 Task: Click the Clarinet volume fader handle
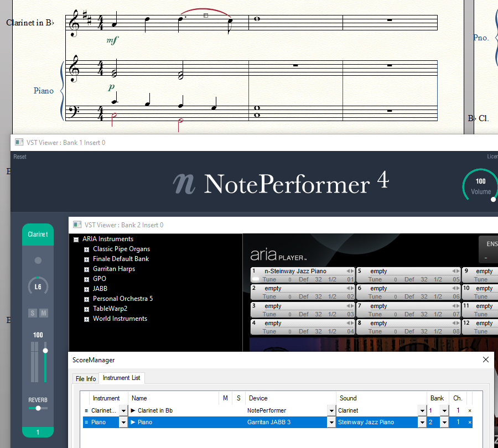45,351
